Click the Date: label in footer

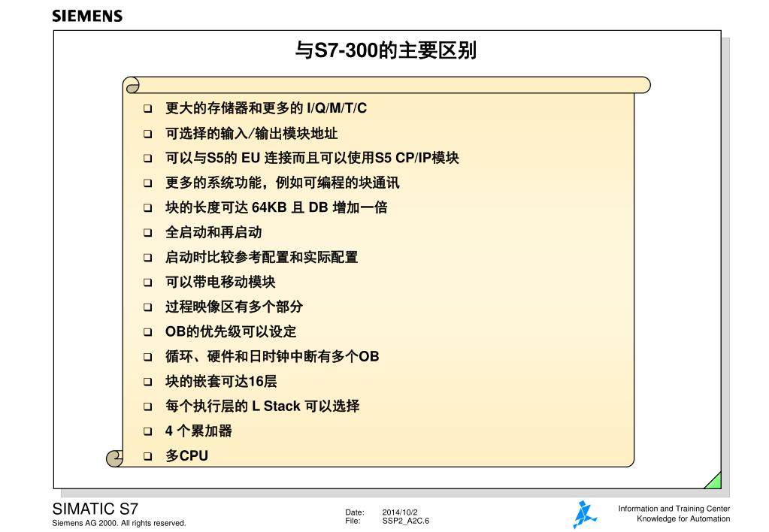coord(355,512)
